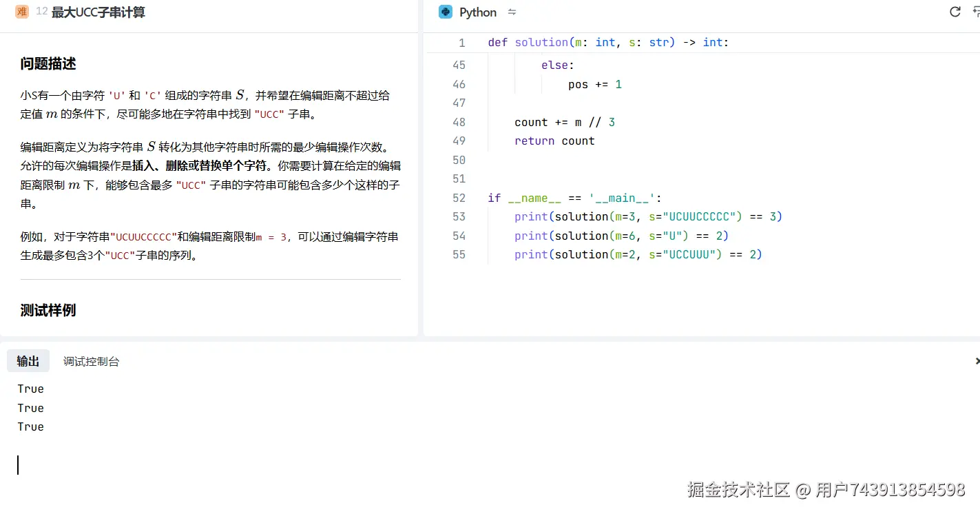Click the third True output line
Screen dimensions: 980x514
point(31,426)
